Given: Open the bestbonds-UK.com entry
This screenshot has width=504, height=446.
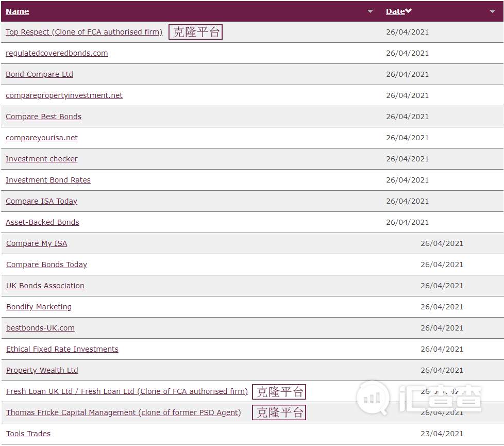Looking at the screenshot, I should pyautogui.click(x=41, y=328).
